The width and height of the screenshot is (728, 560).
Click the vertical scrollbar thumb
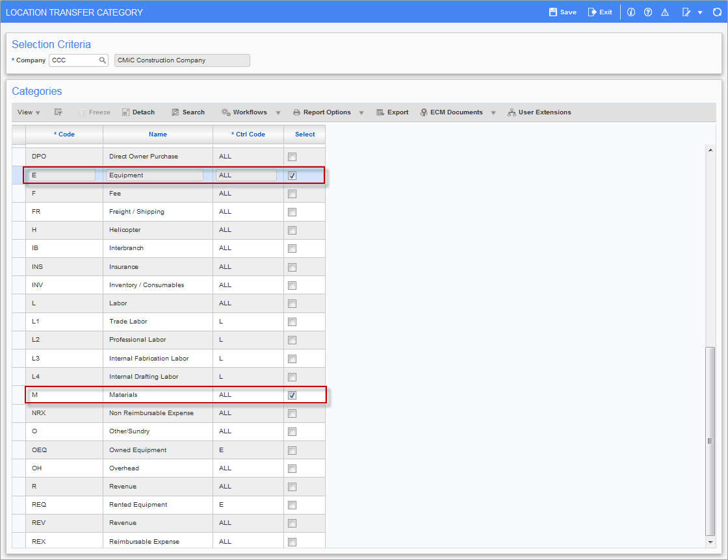tap(710, 440)
